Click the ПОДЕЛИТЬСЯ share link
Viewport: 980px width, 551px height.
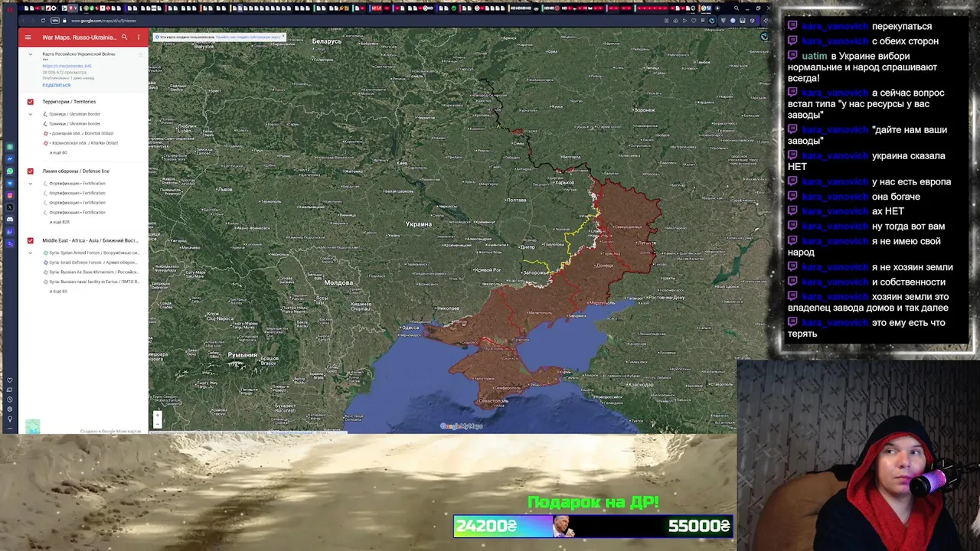click(57, 85)
